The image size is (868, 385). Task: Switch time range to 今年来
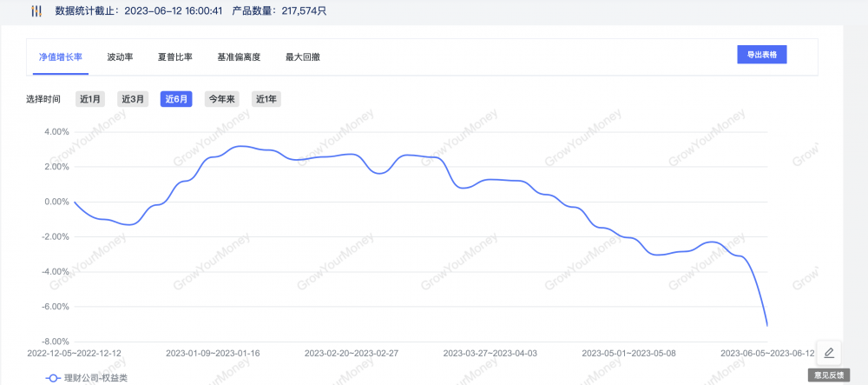[221, 99]
